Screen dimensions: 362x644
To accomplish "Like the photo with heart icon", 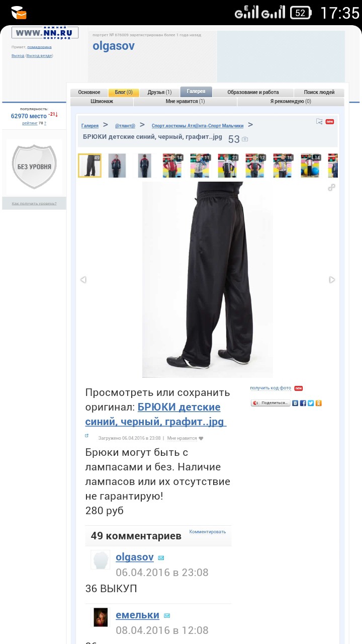I will coord(201,438).
